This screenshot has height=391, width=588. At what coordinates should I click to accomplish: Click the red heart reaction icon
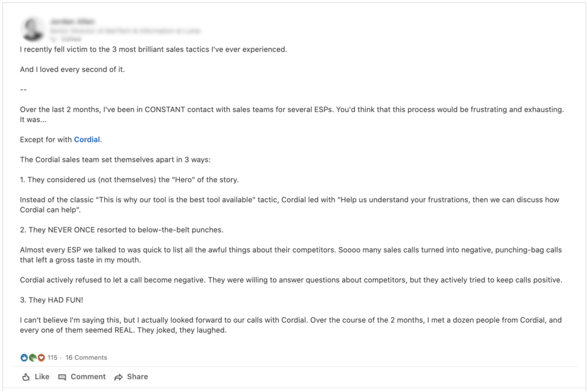(x=41, y=358)
